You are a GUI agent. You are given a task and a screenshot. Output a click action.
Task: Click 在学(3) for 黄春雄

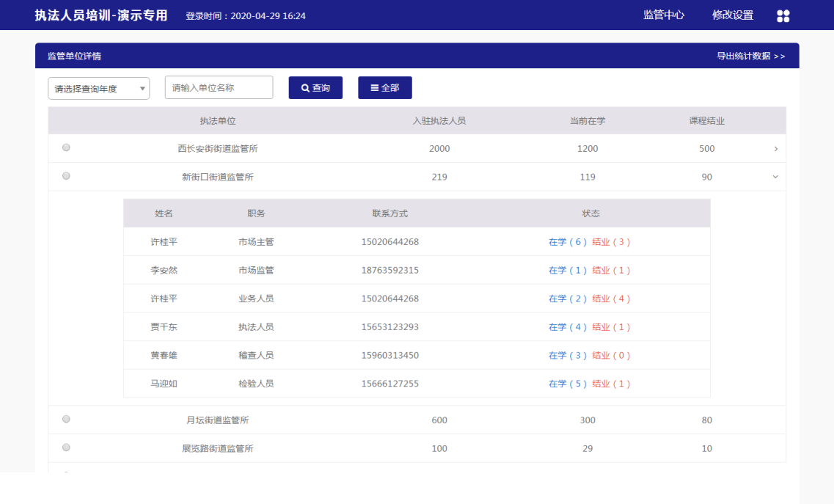tap(568, 355)
